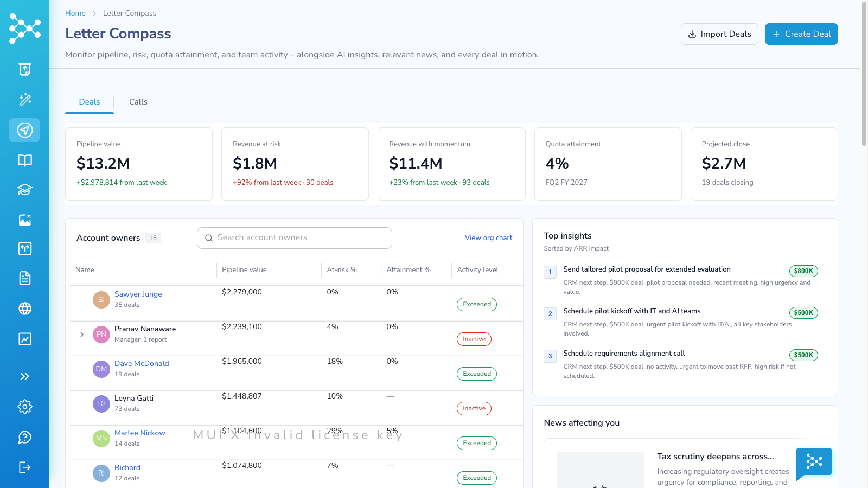Sort by Name column header
The height and width of the screenshot is (488, 868).
(x=85, y=269)
